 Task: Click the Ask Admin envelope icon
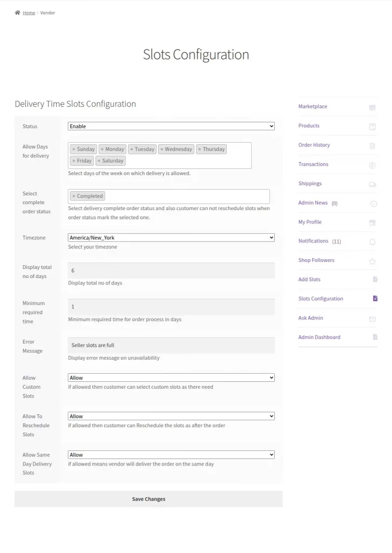[373, 318]
